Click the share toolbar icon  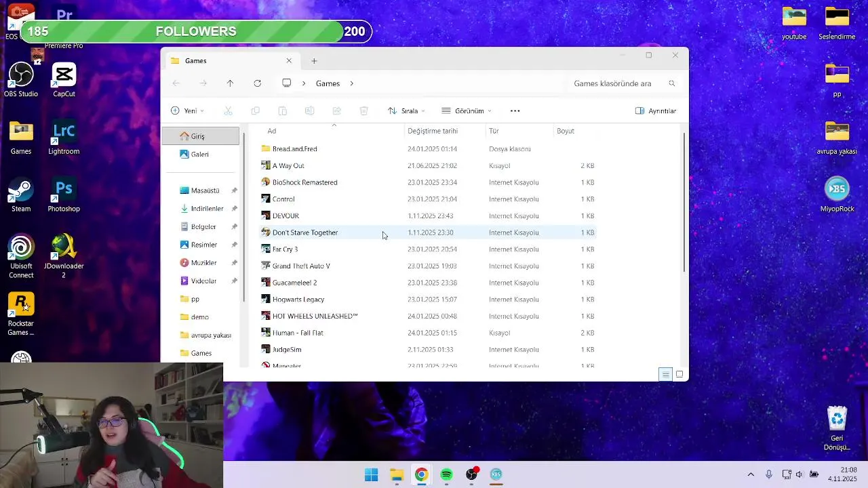tap(336, 110)
